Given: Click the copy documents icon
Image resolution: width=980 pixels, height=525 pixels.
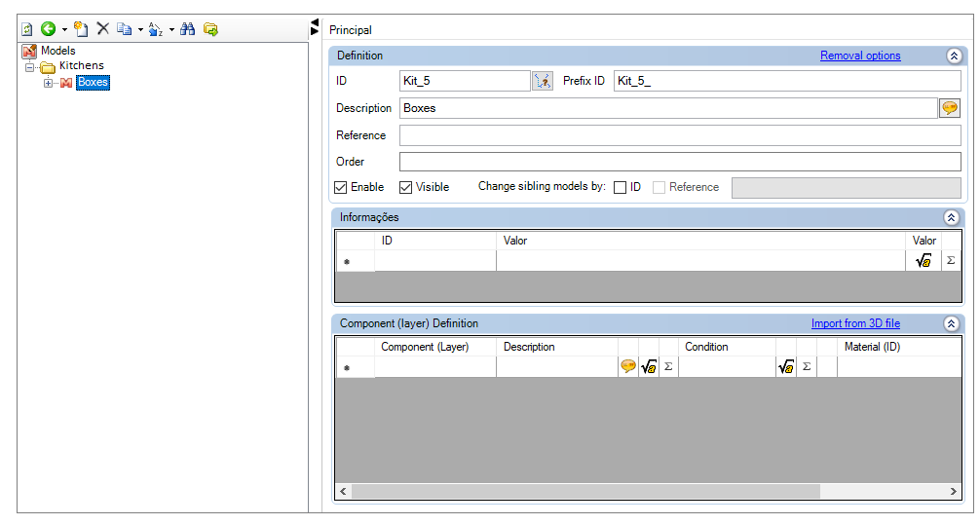Looking at the screenshot, I should 125,29.
